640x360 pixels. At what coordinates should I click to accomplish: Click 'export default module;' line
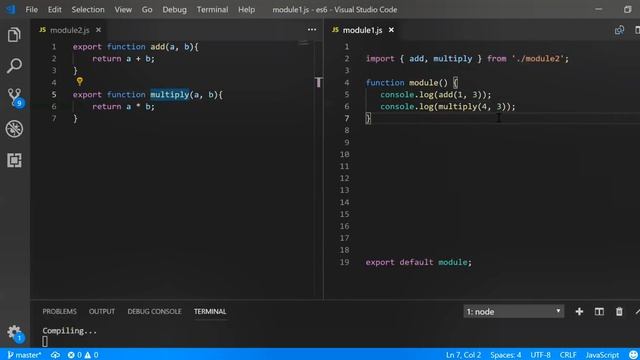[x=418, y=262]
